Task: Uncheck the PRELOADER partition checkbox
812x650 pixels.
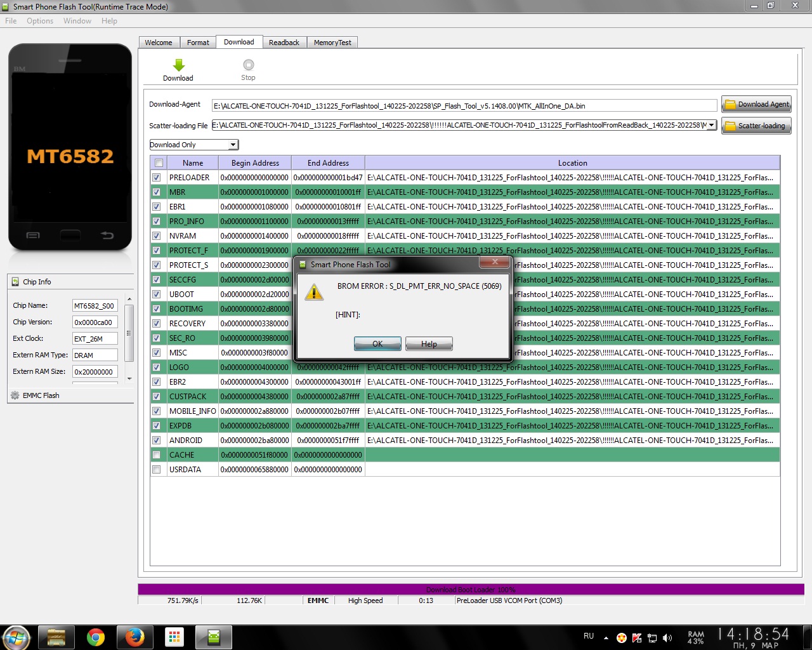Action: pos(157,178)
